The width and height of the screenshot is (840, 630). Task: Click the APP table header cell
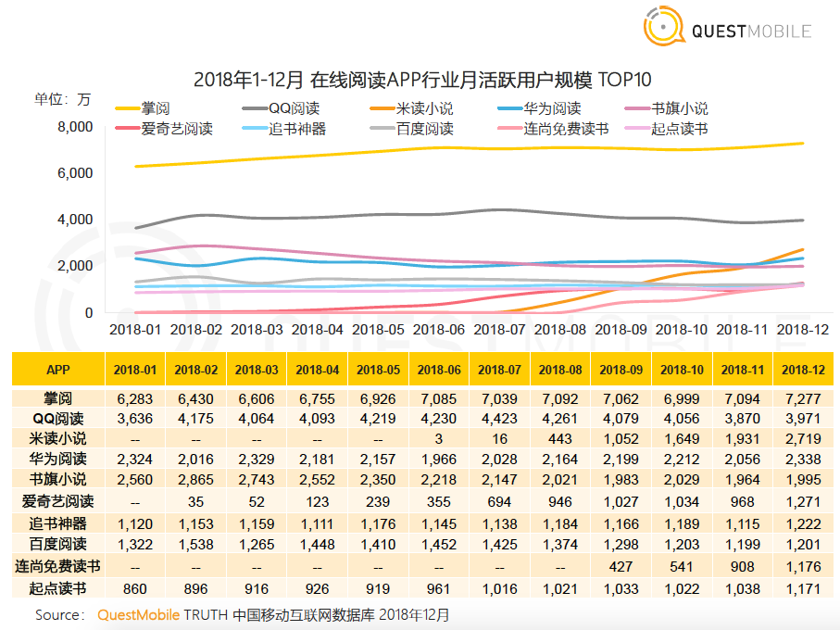click(x=58, y=370)
